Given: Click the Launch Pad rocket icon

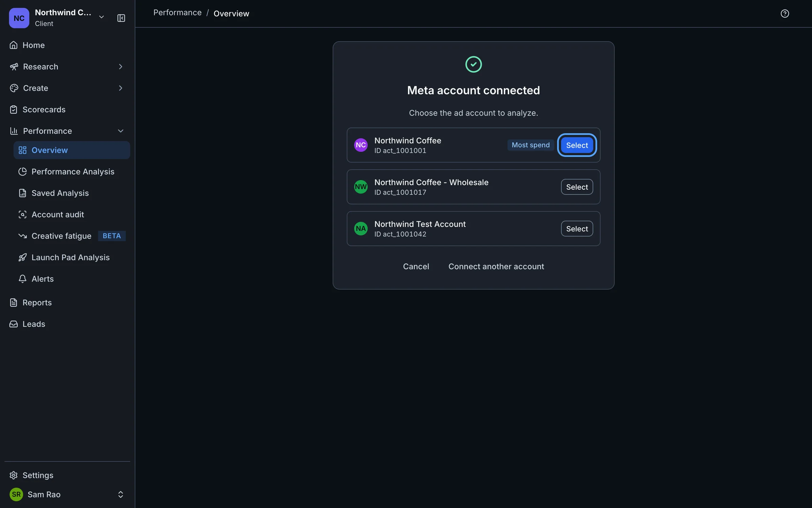Looking at the screenshot, I should tap(22, 257).
